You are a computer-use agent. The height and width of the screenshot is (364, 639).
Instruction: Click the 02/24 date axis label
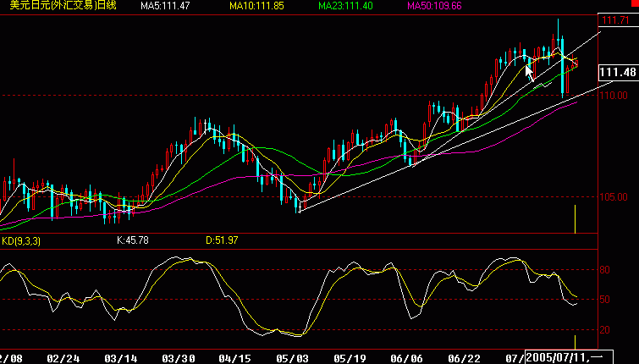point(63,359)
